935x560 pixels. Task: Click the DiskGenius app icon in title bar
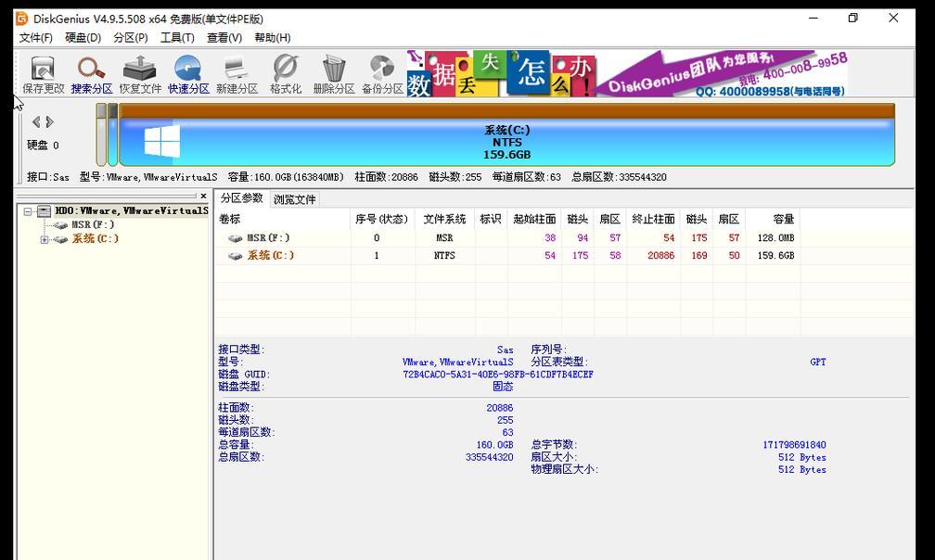pos(21,19)
